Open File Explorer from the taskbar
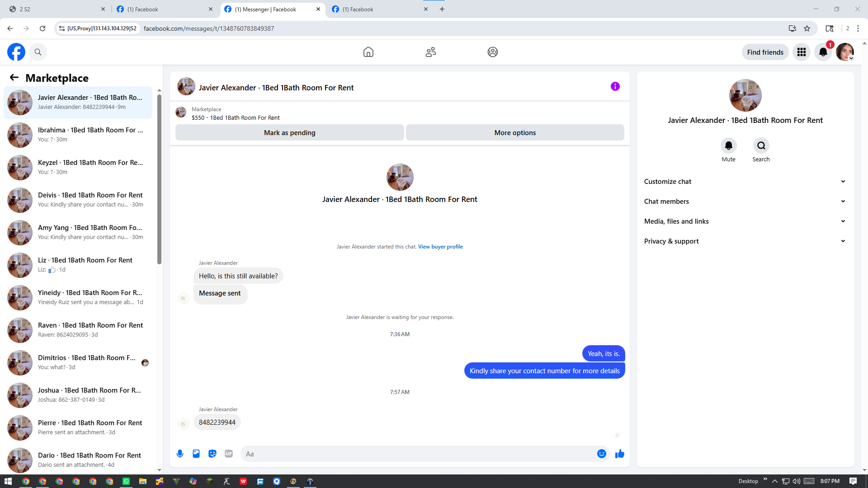This screenshot has height=488, width=868. click(143, 481)
